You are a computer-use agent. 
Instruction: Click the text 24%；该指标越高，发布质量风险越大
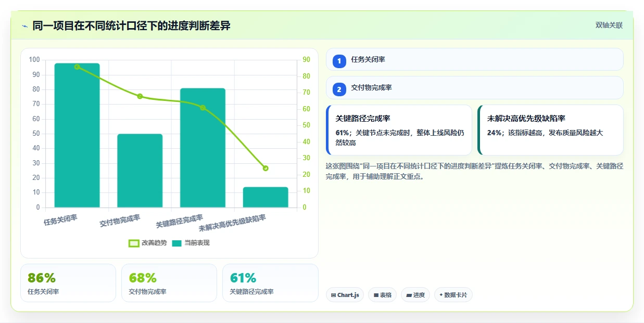545,133
